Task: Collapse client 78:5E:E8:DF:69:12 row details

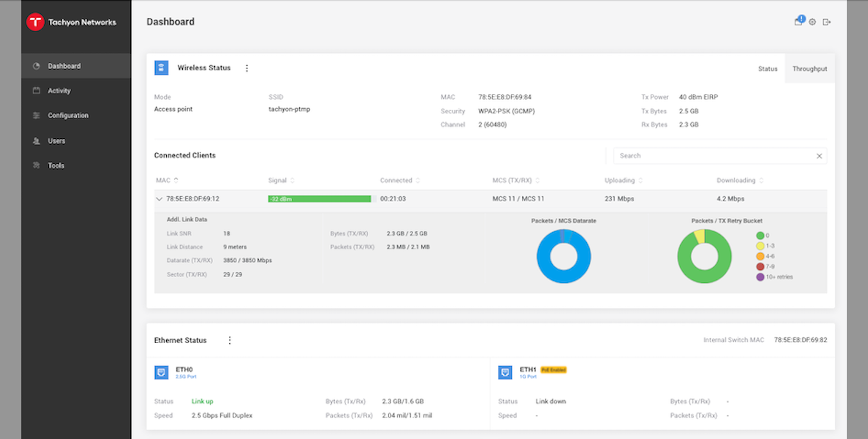Action: [159, 199]
